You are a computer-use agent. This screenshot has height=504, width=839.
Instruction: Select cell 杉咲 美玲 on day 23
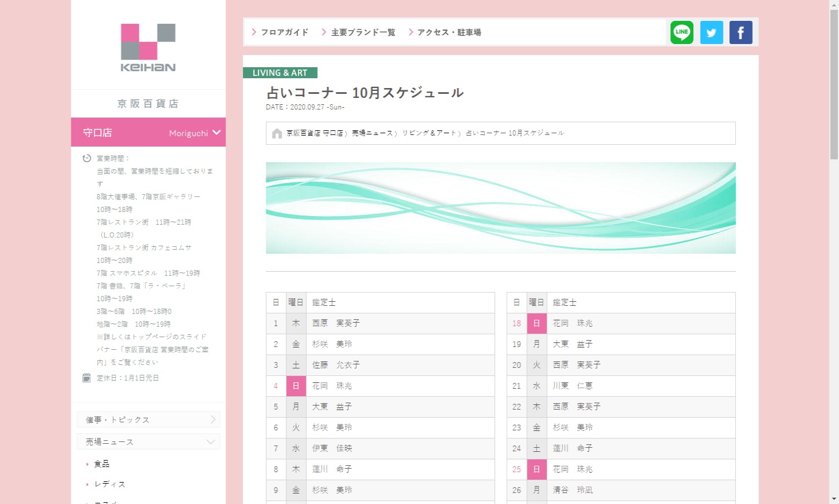point(641,428)
